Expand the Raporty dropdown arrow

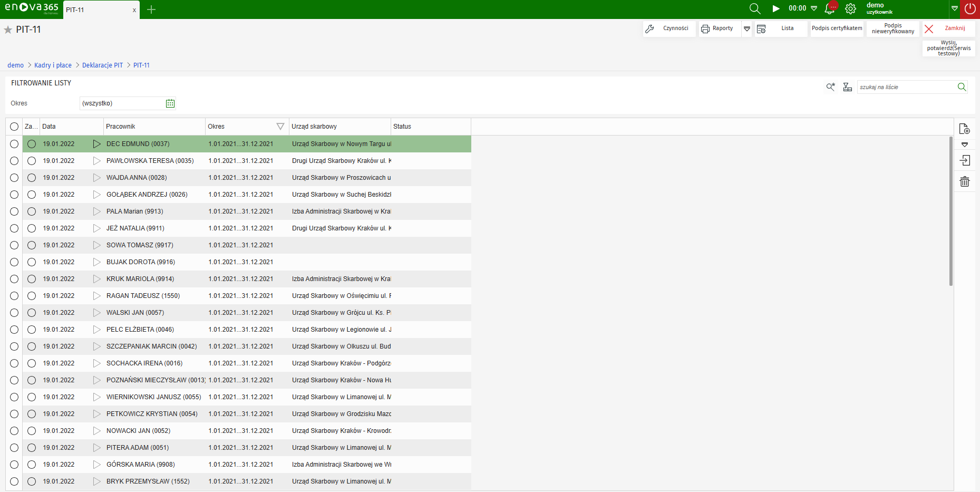click(746, 28)
